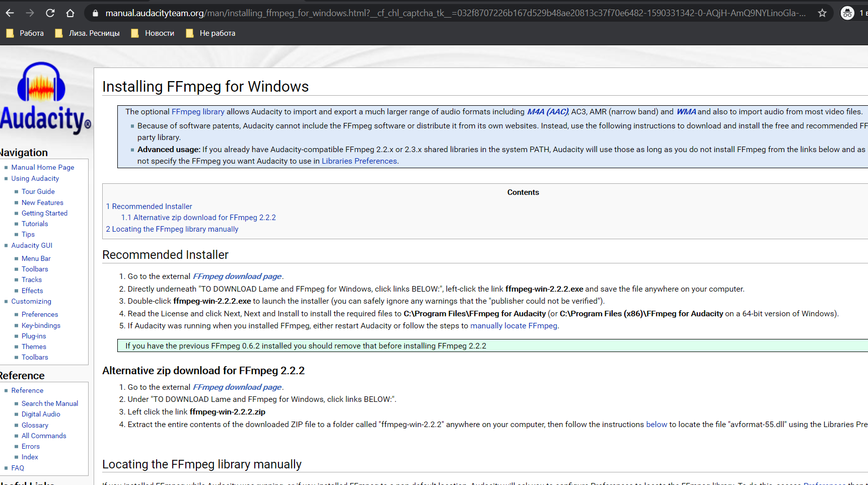868x485 pixels.
Task: Open the Лиза. Ресницы bookmark folder
Action: [88, 33]
